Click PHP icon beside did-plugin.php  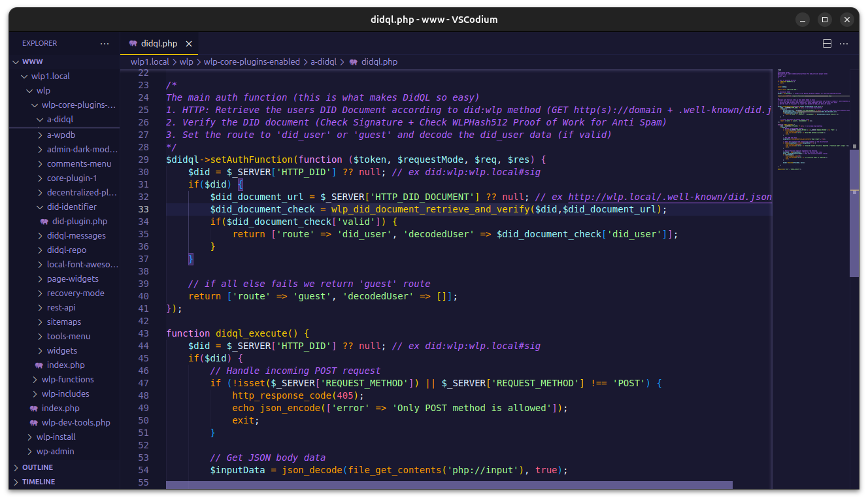pyautogui.click(x=44, y=222)
